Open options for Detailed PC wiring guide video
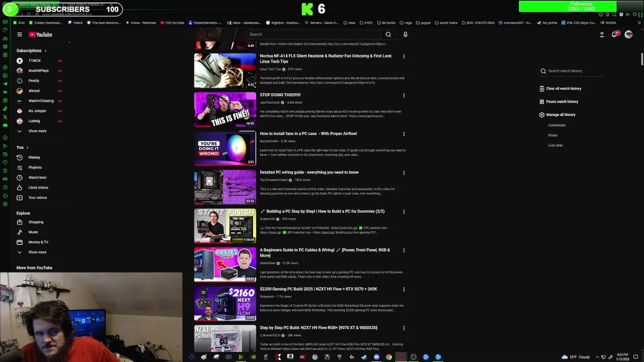 (x=404, y=172)
